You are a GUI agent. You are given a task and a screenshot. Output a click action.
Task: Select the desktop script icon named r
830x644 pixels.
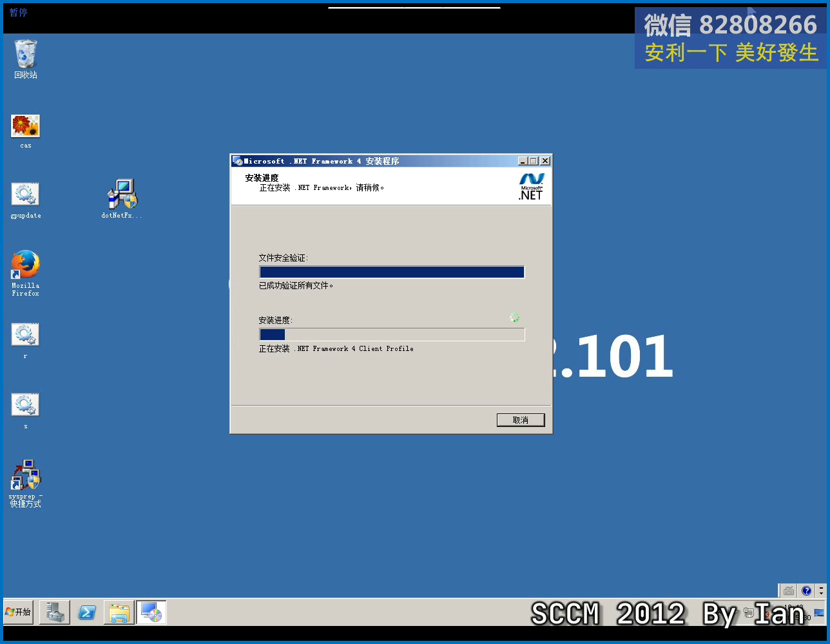[25, 340]
